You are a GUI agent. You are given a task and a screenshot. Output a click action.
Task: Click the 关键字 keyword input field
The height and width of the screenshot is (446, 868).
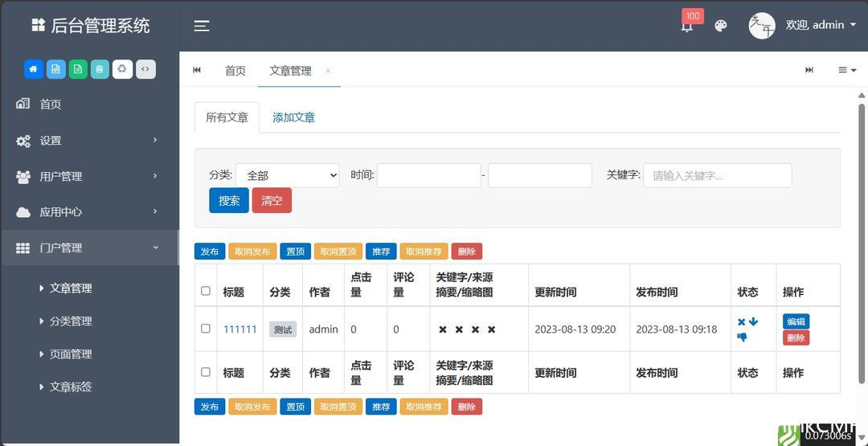pos(717,175)
